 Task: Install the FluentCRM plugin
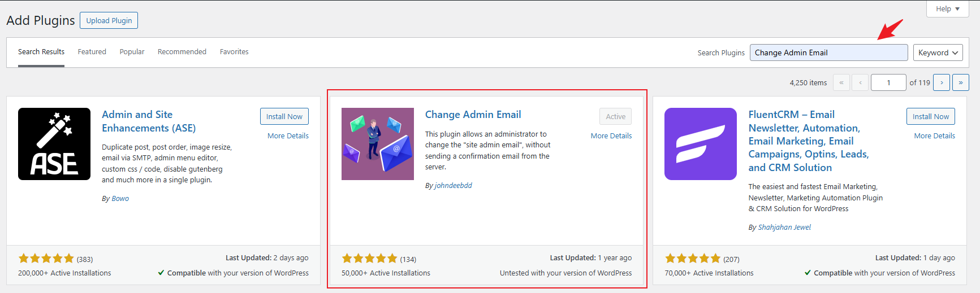coord(931,116)
